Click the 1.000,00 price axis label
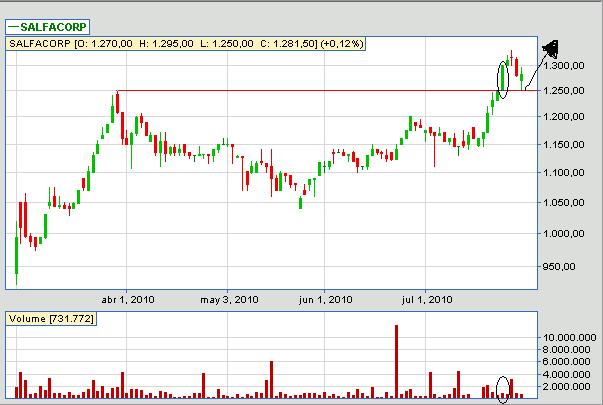Image resolution: width=603 pixels, height=405 pixels. pyautogui.click(x=563, y=233)
